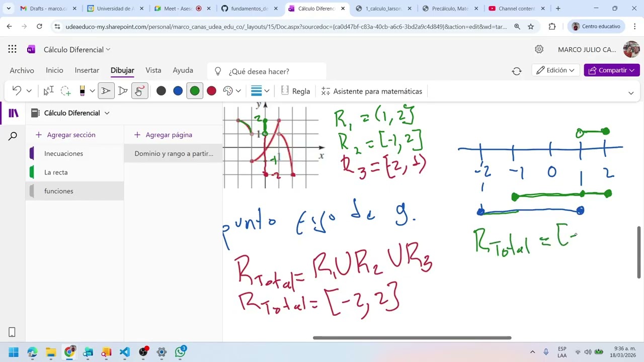Choose the green ink color
The height and width of the screenshot is (362, 644).
[195, 91]
